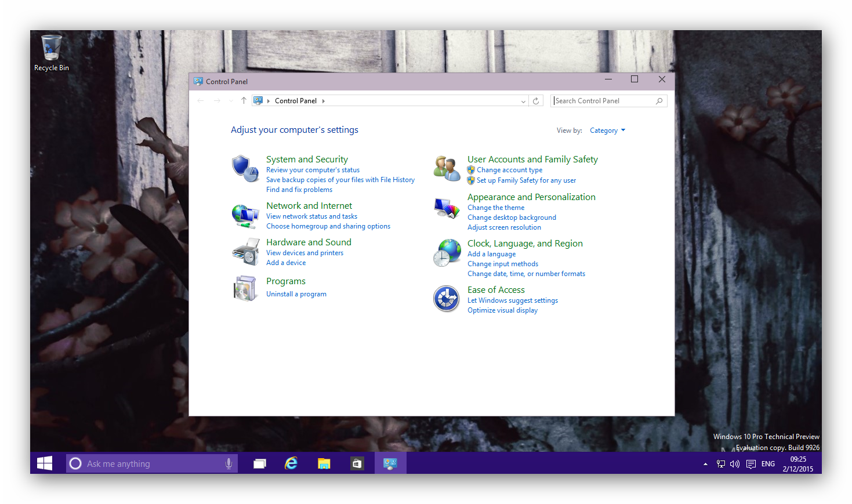The width and height of the screenshot is (852, 504).
Task: Click Find and fix problems
Action: click(299, 190)
